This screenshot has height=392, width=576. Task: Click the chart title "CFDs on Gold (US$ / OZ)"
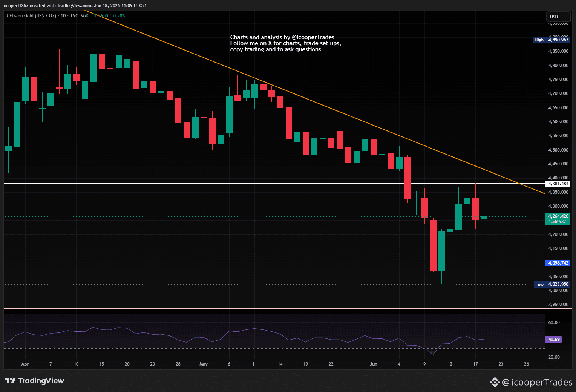(31, 16)
